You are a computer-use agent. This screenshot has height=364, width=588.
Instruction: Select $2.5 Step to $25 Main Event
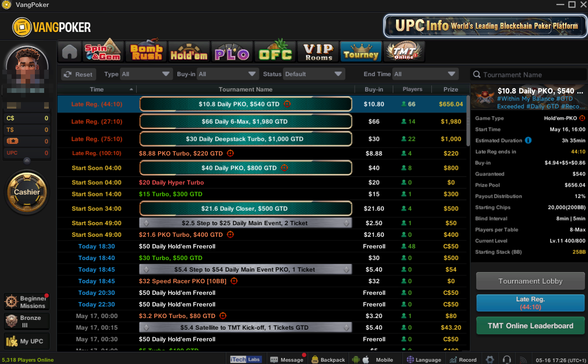click(x=263, y=223)
